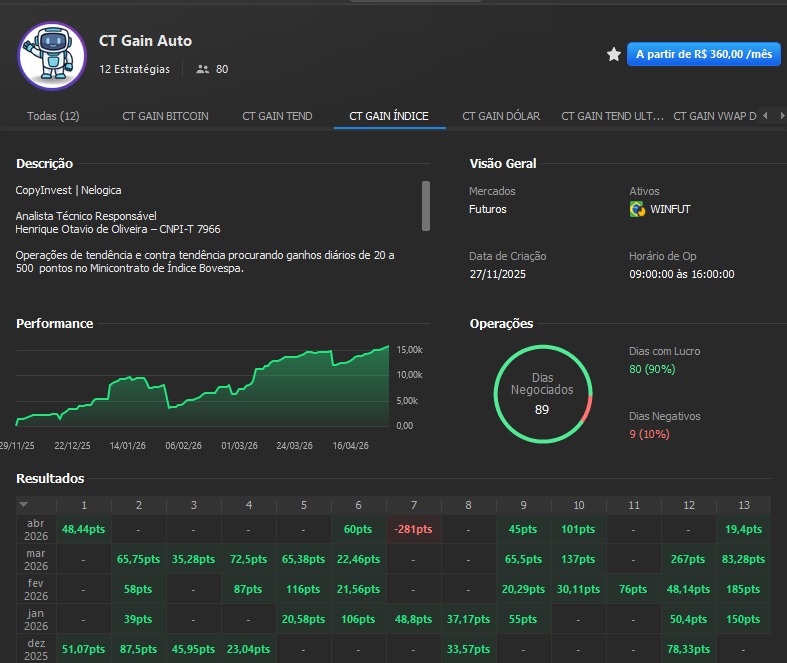The width and height of the screenshot is (787, 663).
Task: Click the 'jan 2026' row header
Action: (x=36, y=620)
